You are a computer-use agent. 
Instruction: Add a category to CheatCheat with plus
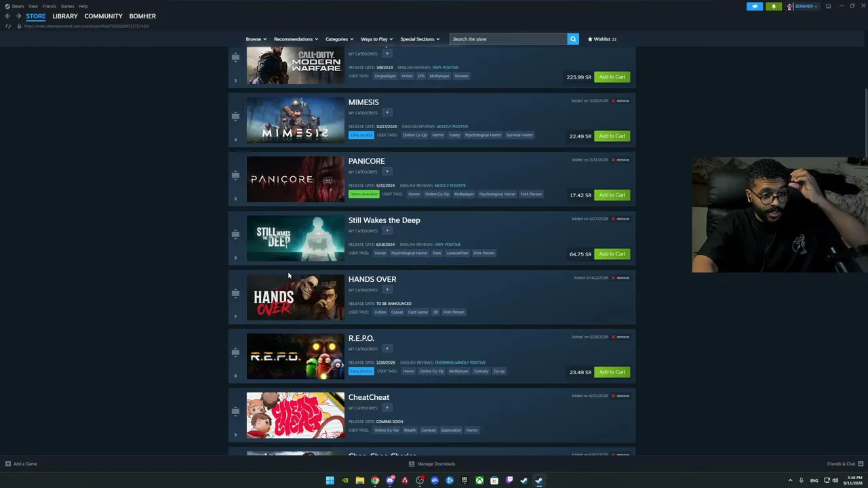click(x=387, y=407)
